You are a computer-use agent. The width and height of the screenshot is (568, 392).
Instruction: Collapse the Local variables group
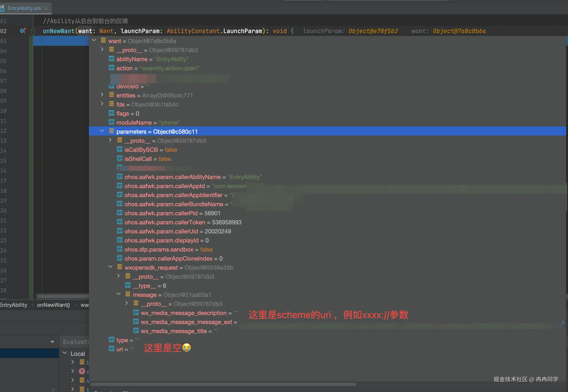click(65, 353)
